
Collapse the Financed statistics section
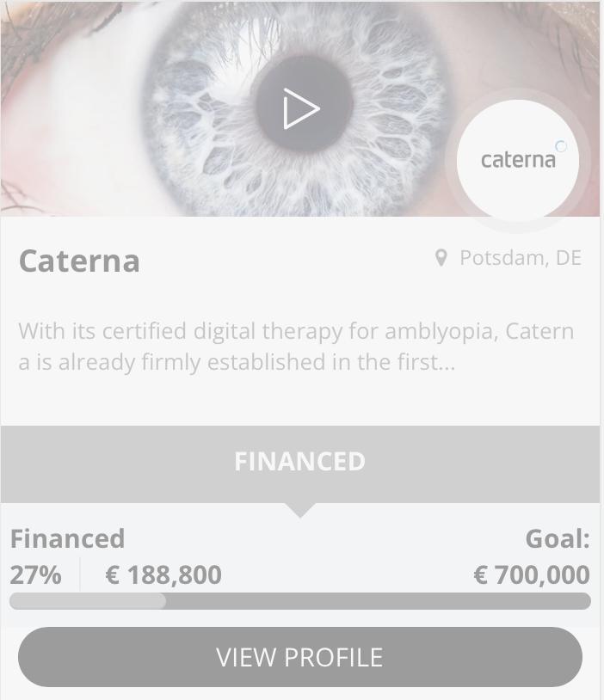pyautogui.click(x=67, y=538)
